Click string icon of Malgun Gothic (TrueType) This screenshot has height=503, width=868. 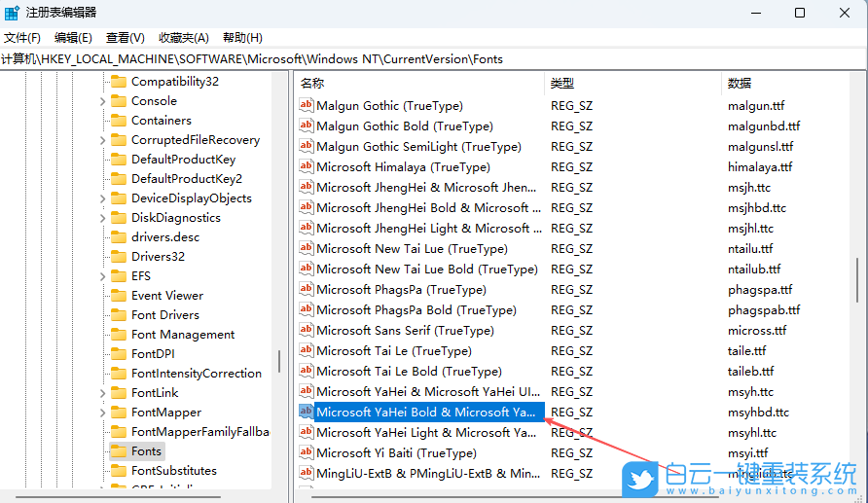pos(307,105)
